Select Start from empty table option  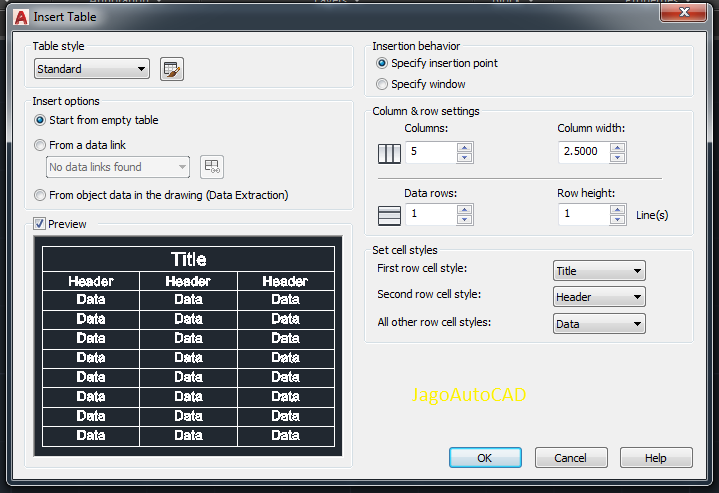coord(96,120)
